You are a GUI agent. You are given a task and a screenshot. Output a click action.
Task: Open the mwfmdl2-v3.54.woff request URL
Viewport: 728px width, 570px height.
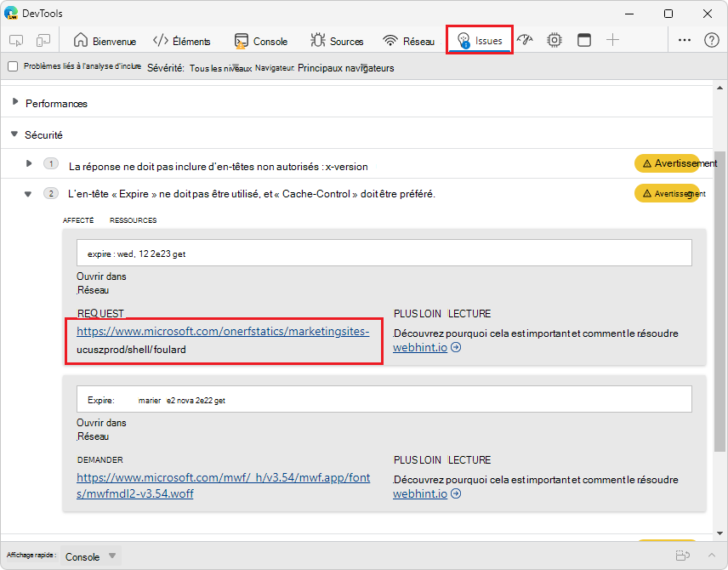[x=224, y=486]
